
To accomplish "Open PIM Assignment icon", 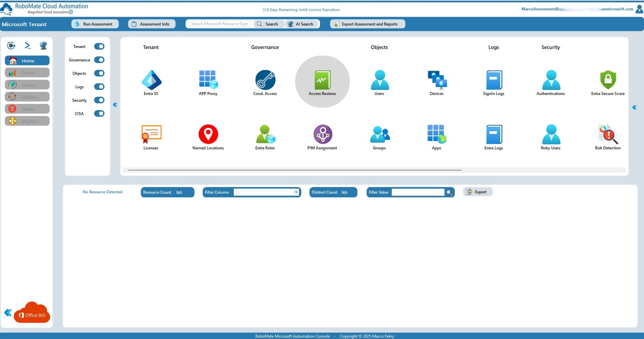I will click(323, 134).
